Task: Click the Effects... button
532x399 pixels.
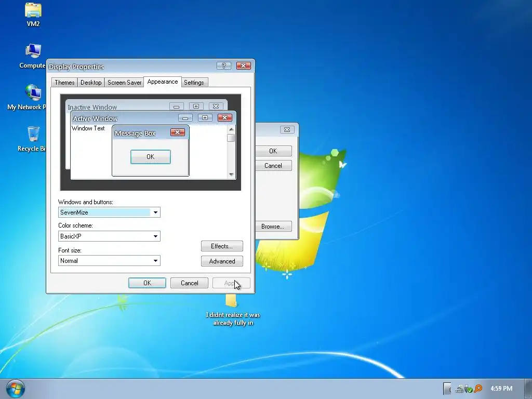Action: [222, 246]
